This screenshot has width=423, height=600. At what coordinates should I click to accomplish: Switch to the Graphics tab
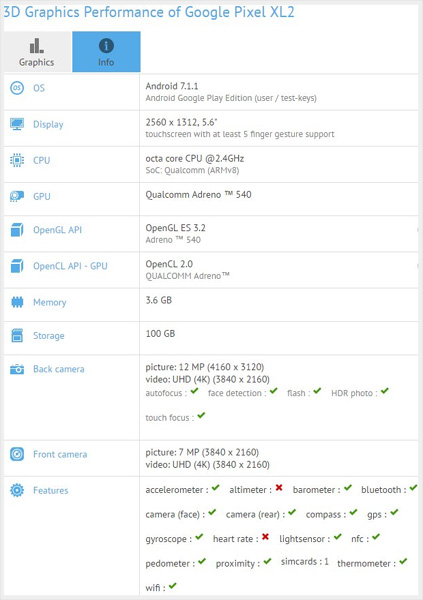click(x=37, y=52)
